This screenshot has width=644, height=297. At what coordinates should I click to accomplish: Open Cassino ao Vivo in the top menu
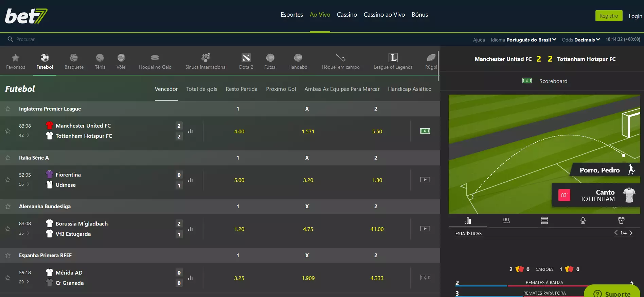384,15
